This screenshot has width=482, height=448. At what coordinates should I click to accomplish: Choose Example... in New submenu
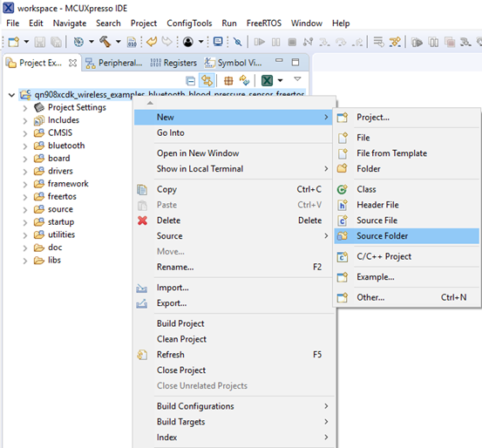[407, 277]
